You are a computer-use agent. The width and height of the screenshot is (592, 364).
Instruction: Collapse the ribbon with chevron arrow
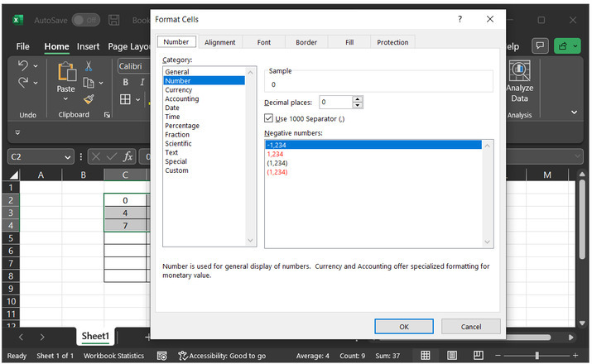tap(575, 112)
